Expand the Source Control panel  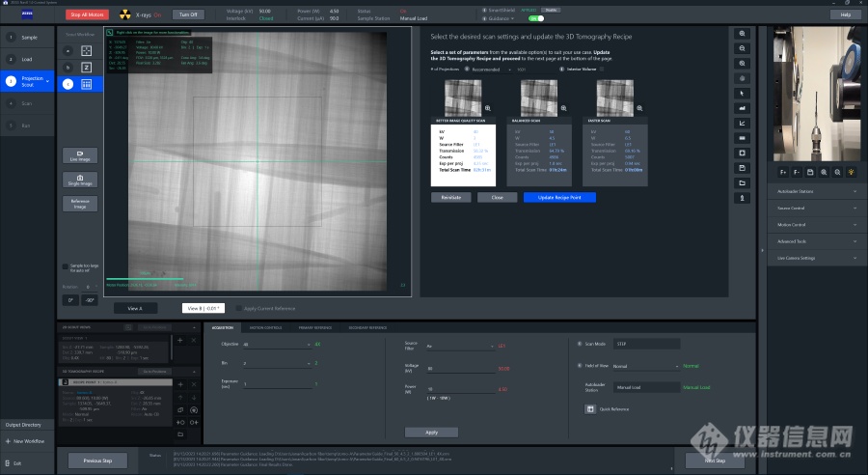(817, 208)
